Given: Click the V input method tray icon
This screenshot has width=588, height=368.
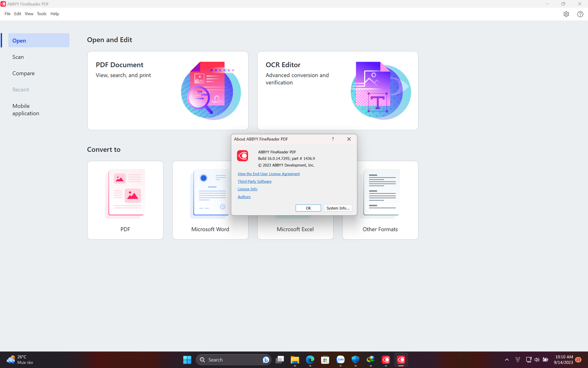Looking at the screenshot, I should [x=518, y=360].
